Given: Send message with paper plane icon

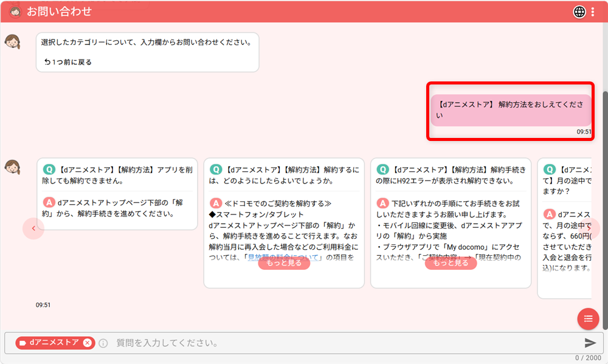Looking at the screenshot, I should 590,343.
